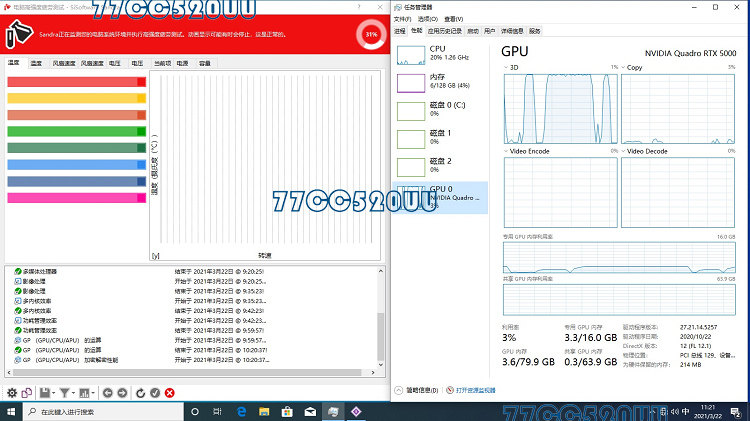Image resolution: width=750 pixels, height=421 pixels.
Task: Select 磁盘 0 (C:) in the sidebar
Action: click(x=440, y=111)
